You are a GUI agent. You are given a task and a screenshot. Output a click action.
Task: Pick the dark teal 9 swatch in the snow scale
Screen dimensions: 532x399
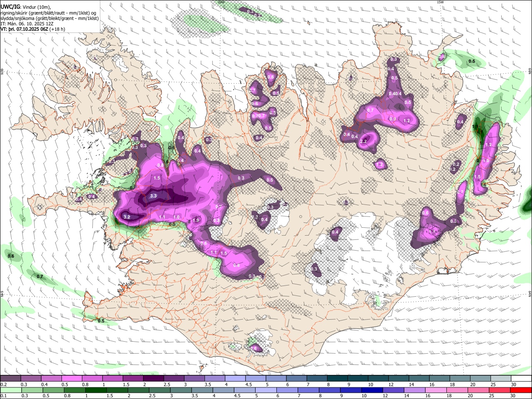tap(358, 378)
